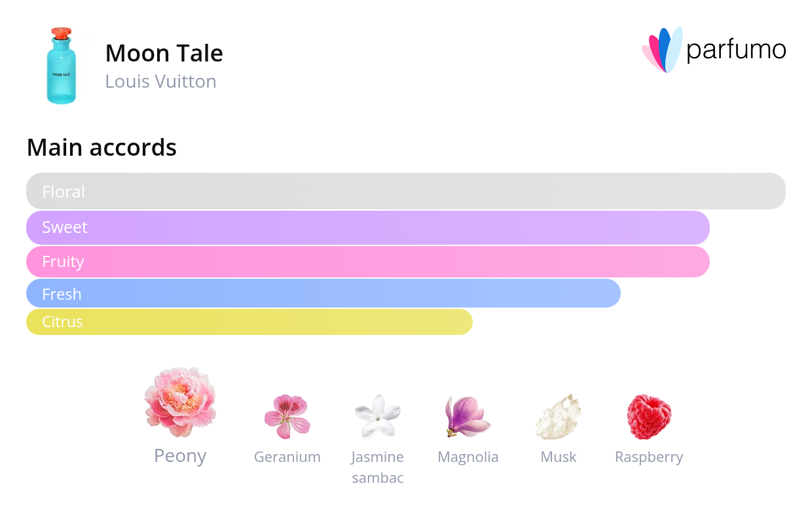The width and height of the screenshot is (812, 530).
Task: Click the Fruity accord bar
Action: tap(368, 262)
